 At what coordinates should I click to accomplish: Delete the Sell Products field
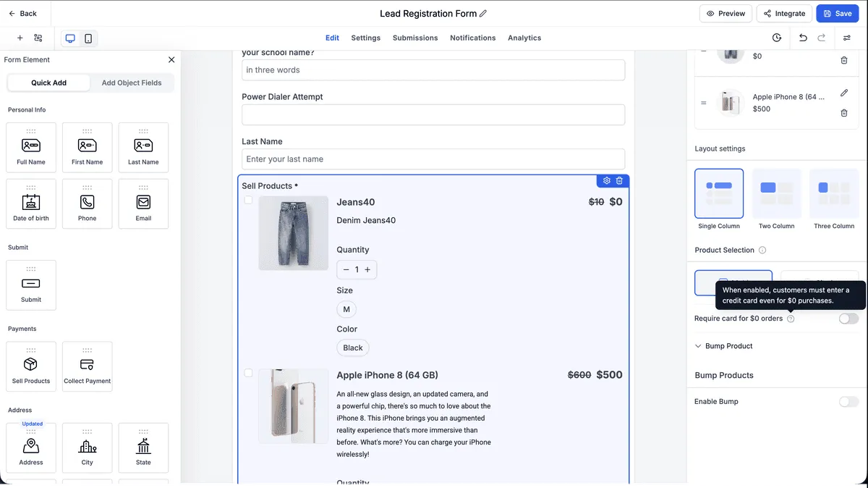pyautogui.click(x=620, y=180)
